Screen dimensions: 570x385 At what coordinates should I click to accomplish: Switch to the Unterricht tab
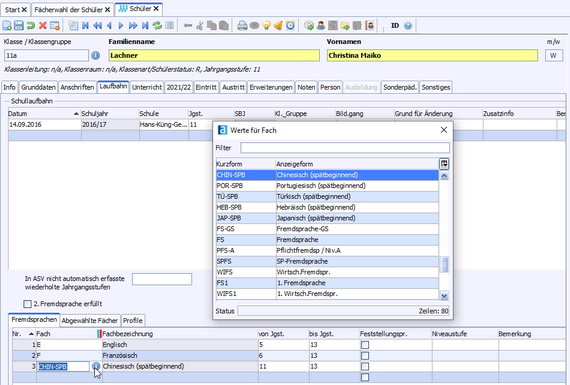[147, 87]
